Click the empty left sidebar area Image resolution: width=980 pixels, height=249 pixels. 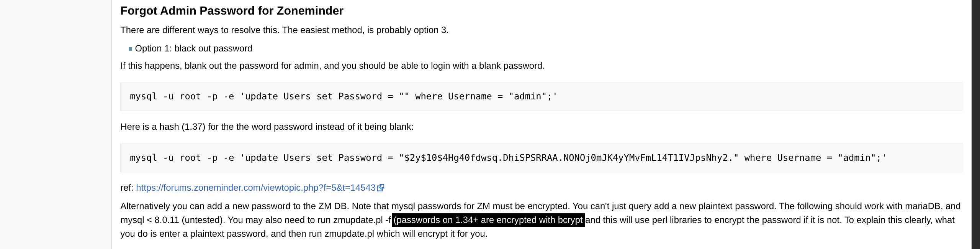[56, 124]
